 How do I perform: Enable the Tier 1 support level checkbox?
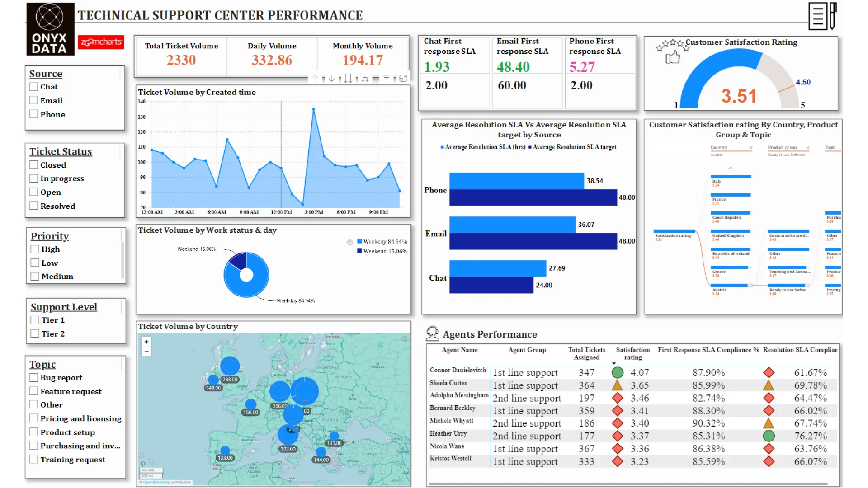click(35, 320)
